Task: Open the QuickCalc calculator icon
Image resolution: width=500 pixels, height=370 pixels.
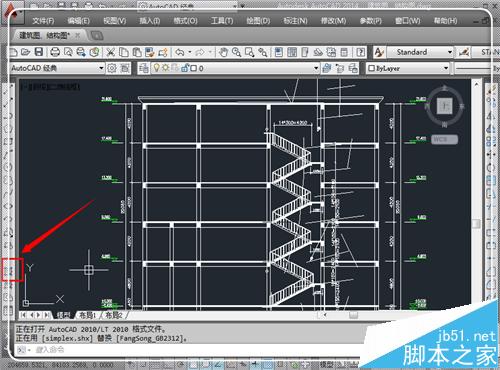Action: click(344, 52)
